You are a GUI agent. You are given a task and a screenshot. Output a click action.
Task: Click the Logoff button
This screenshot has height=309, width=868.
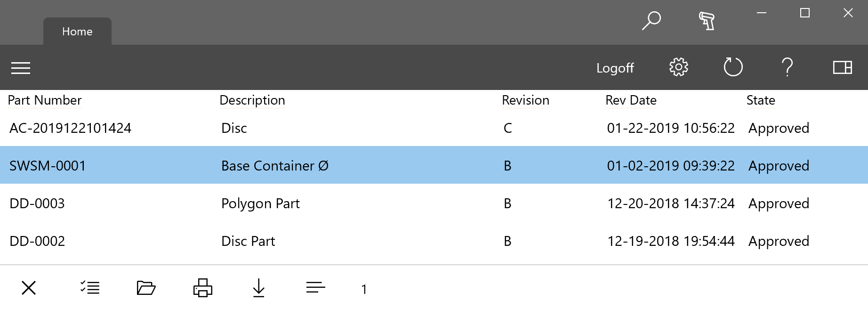615,68
